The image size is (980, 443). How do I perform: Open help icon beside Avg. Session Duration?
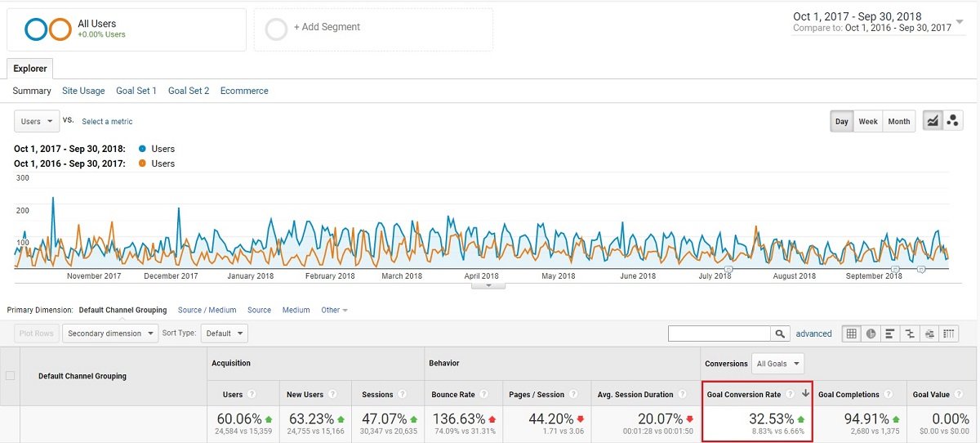pyautogui.click(x=684, y=395)
